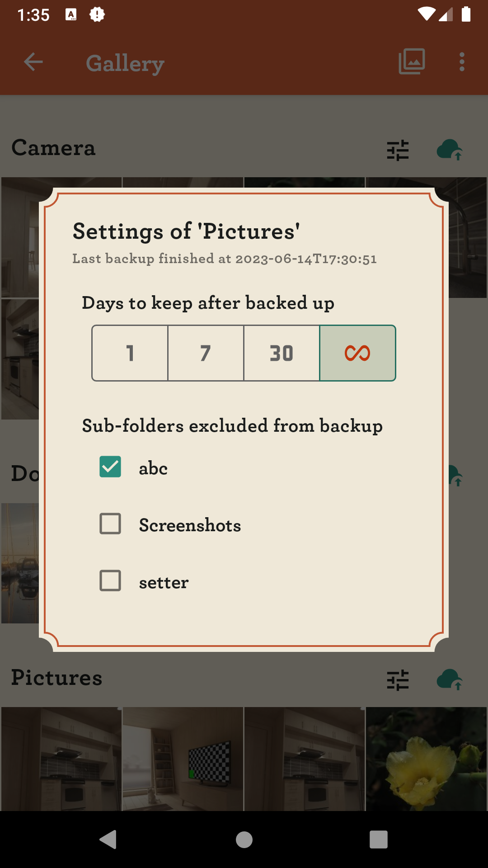Select 1 day to keep after backup
The width and height of the screenshot is (488, 868).
coord(130,353)
